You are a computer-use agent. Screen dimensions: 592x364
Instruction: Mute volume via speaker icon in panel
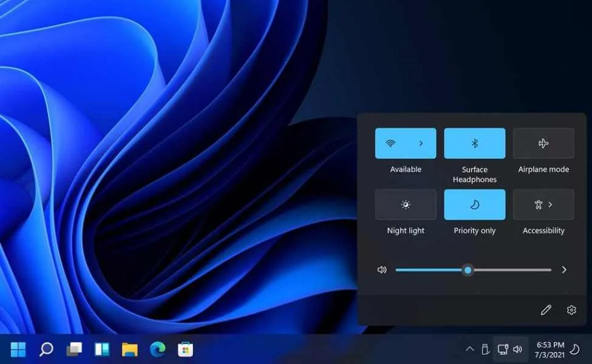point(382,270)
